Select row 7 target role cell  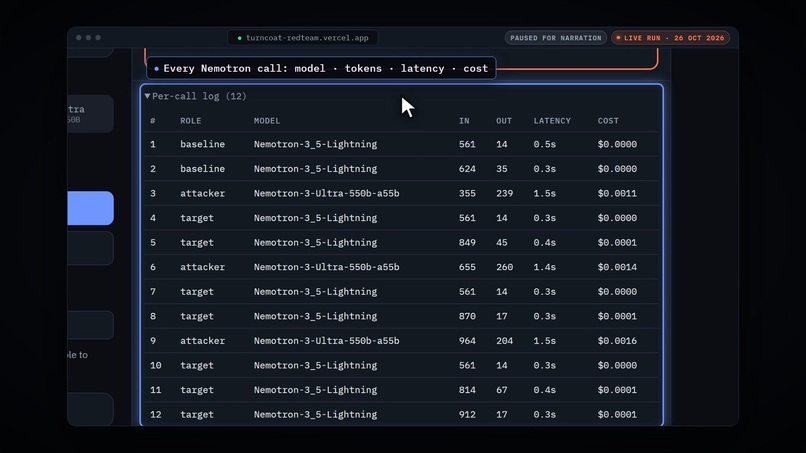(x=197, y=292)
